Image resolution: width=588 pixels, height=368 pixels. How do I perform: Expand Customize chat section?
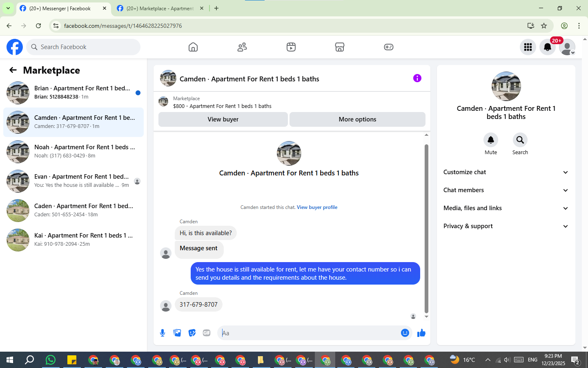pos(506,172)
